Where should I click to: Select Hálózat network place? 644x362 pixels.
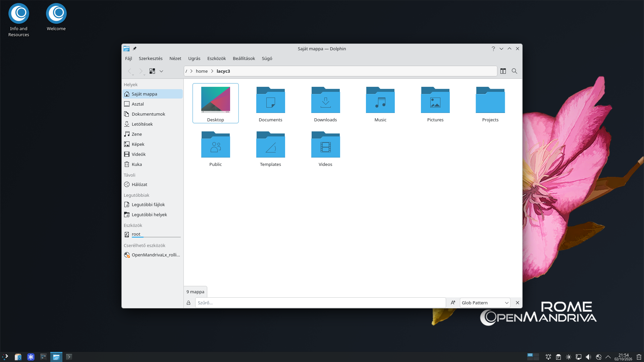pyautogui.click(x=153, y=184)
